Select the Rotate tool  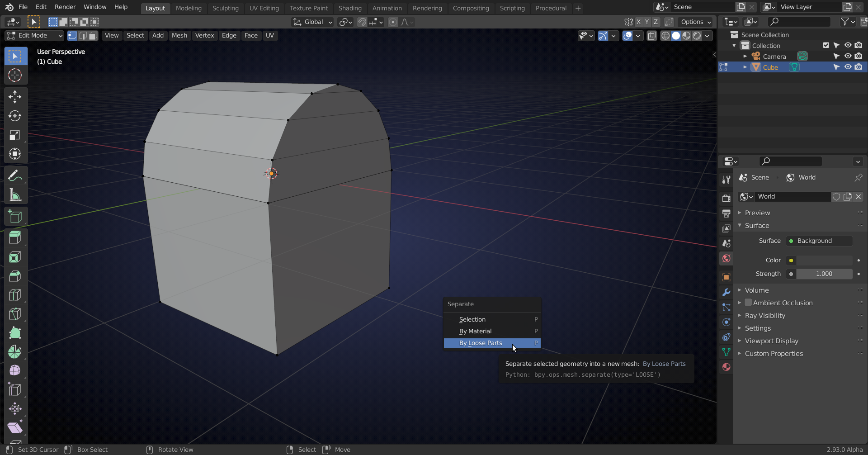15,116
